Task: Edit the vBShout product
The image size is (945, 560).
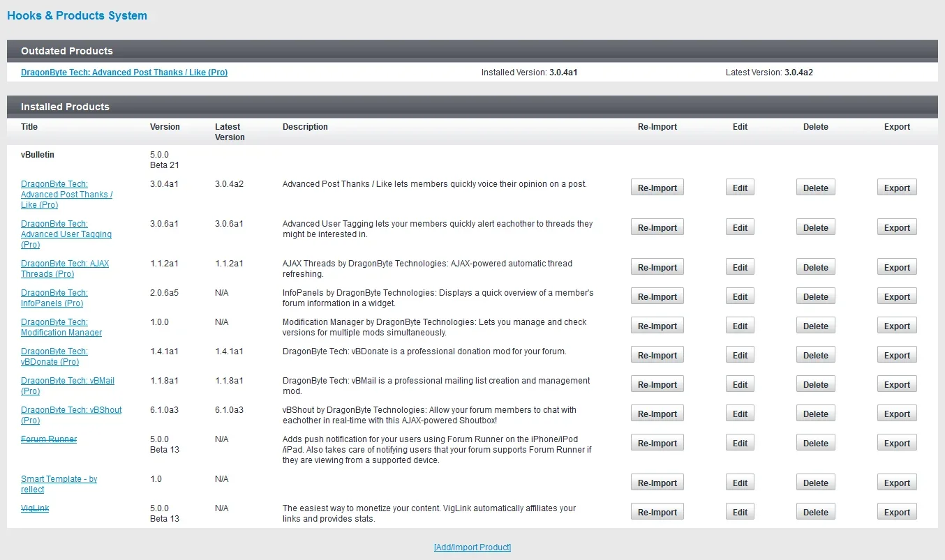Action: 741,414
